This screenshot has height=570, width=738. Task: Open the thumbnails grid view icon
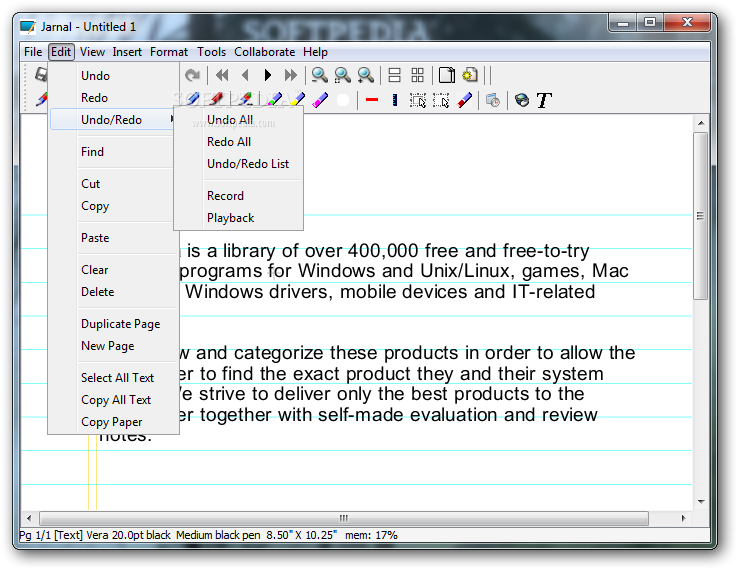417,75
